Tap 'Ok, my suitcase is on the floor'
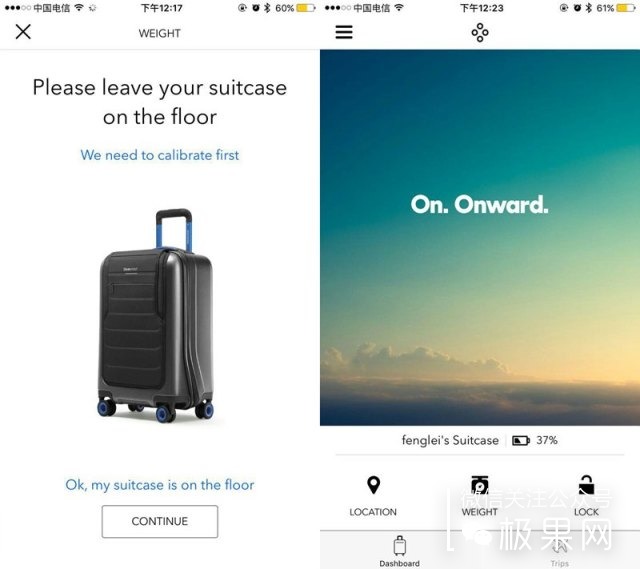 tap(160, 485)
